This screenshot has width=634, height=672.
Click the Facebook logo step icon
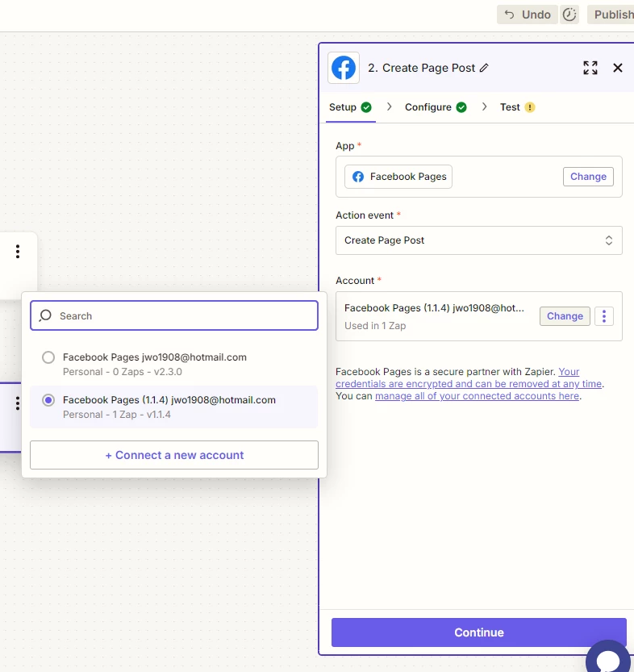point(344,68)
